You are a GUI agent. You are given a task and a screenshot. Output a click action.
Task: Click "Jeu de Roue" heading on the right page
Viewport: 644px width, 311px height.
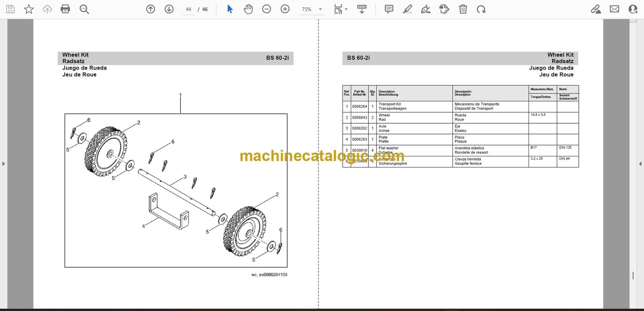coord(556,75)
